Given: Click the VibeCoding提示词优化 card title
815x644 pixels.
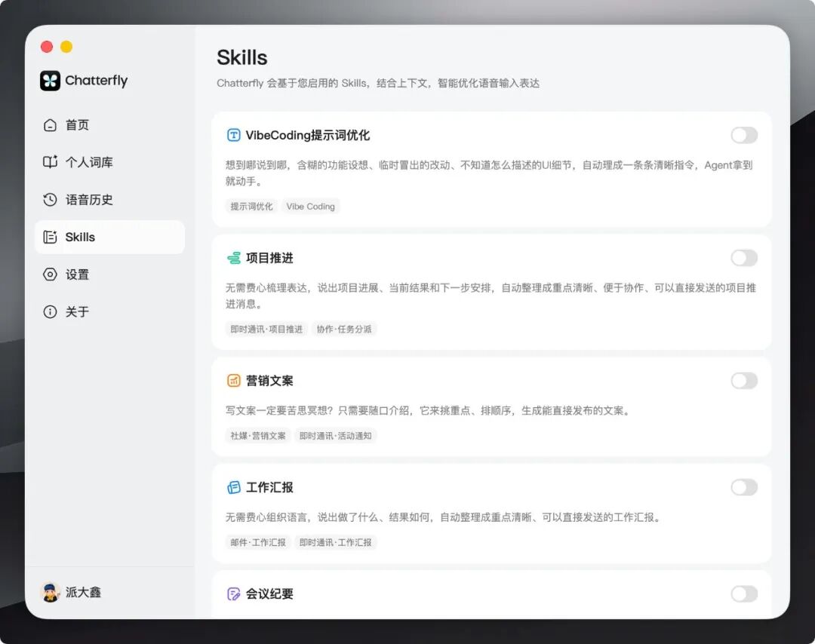Looking at the screenshot, I should [308, 135].
